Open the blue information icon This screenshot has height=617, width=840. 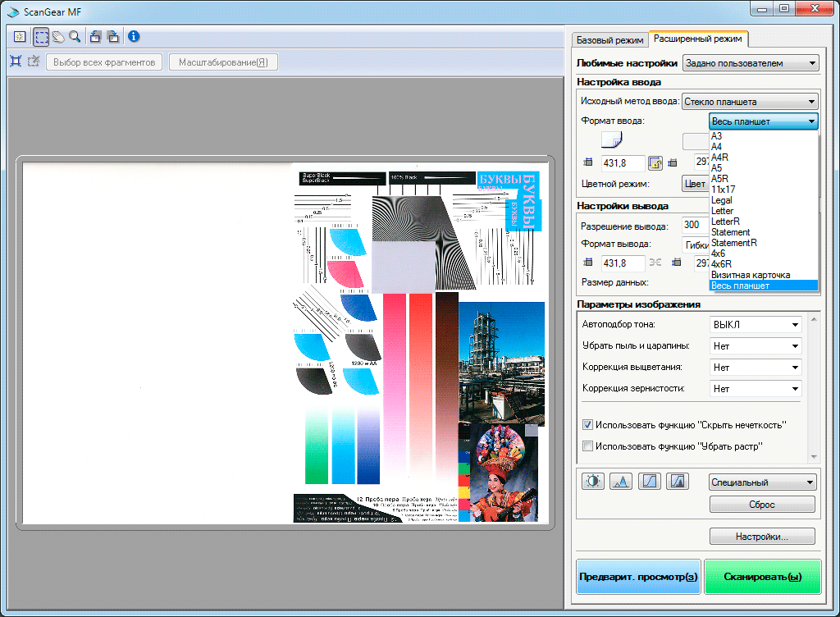pyautogui.click(x=133, y=36)
